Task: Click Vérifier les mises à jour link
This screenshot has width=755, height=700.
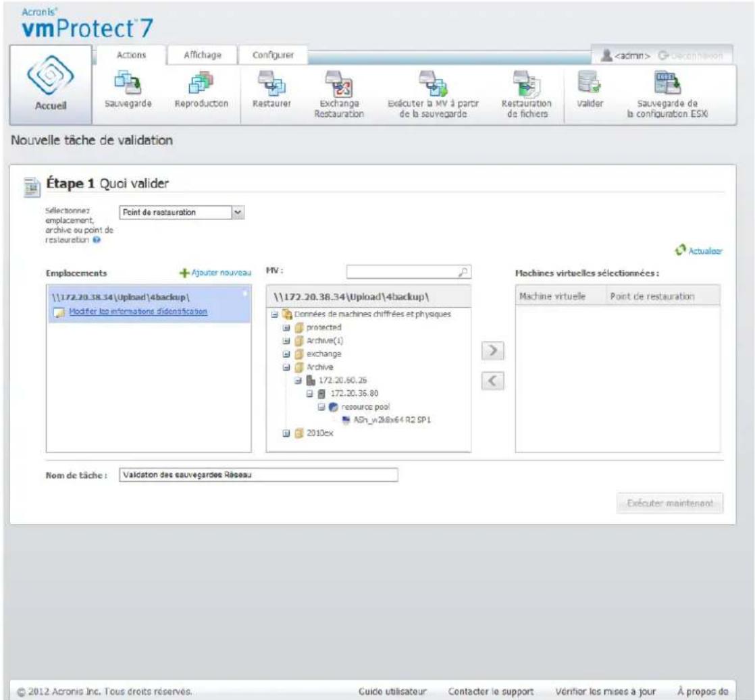Action: pyautogui.click(x=605, y=691)
